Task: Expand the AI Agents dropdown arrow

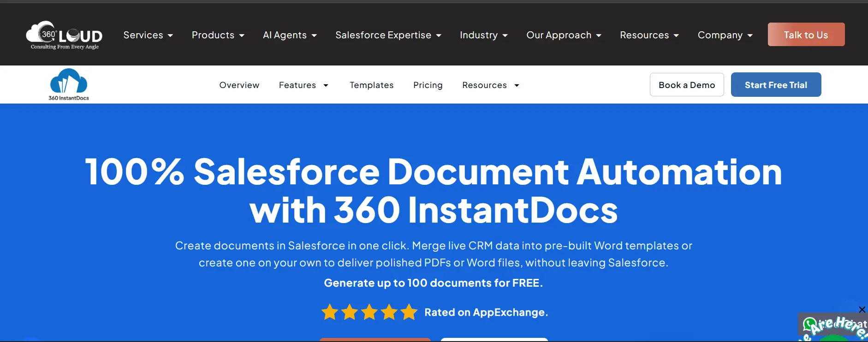Action: point(314,35)
